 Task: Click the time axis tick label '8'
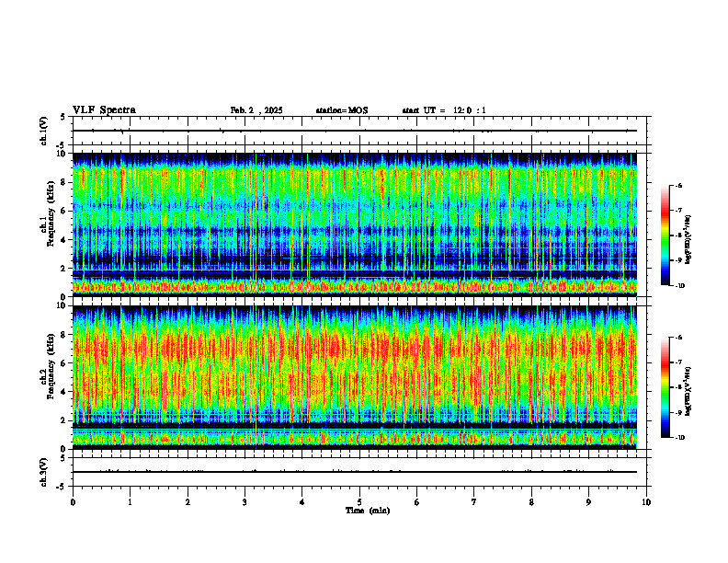[531, 502]
